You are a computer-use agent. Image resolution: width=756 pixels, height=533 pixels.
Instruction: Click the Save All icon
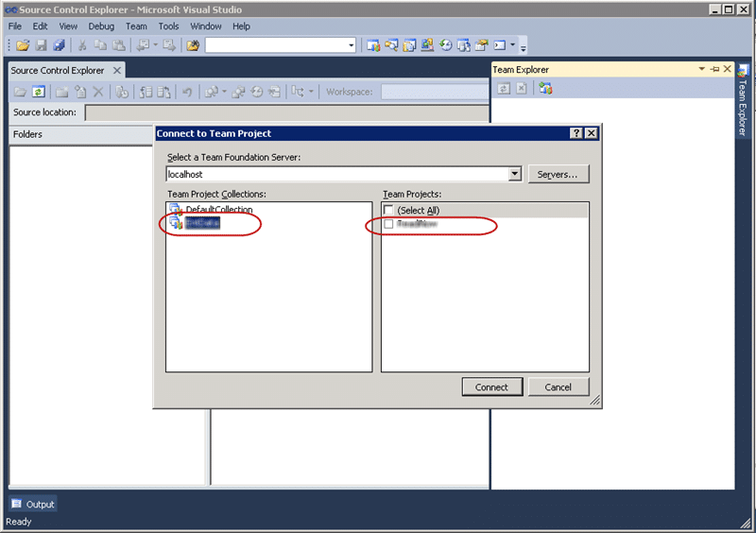tap(59, 45)
